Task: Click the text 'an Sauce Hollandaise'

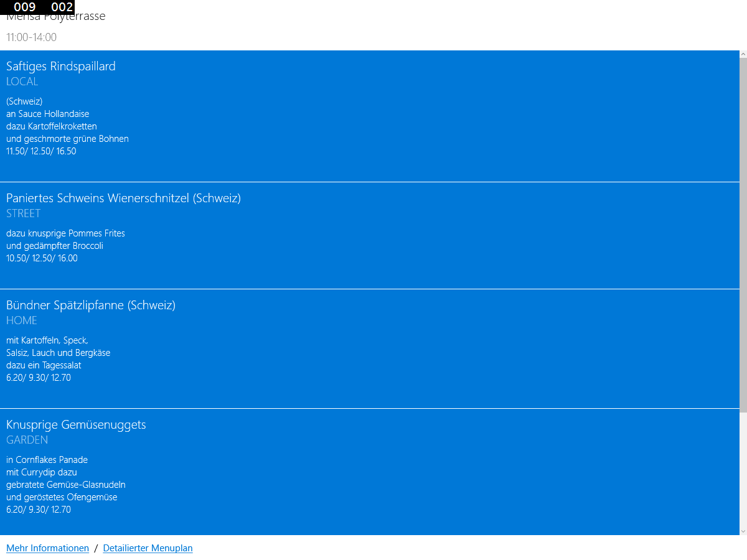Action: 48,114
